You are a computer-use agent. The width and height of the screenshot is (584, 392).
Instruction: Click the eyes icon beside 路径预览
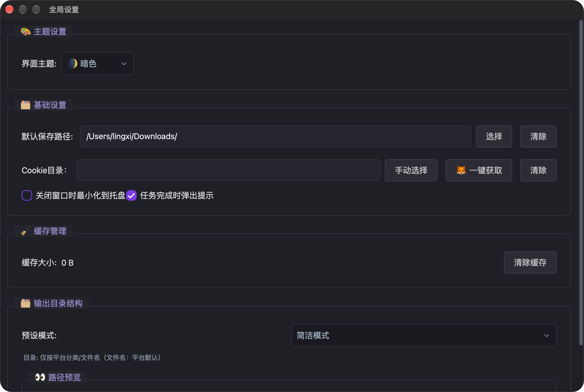click(40, 377)
